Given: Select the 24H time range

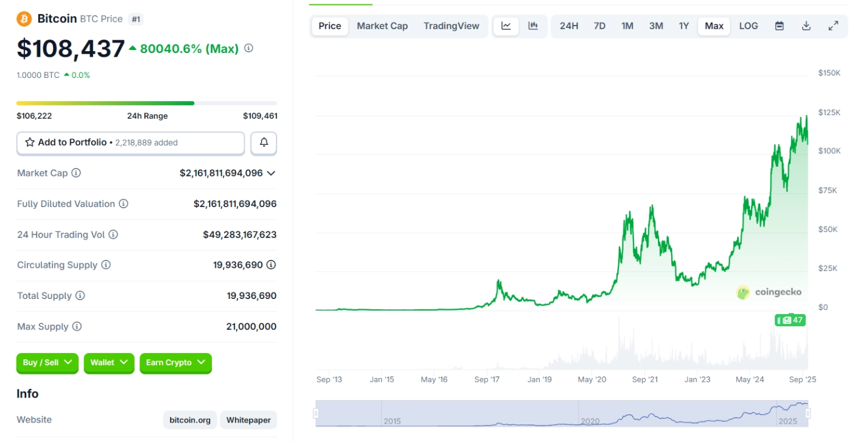Looking at the screenshot, I should pos(568,26).
